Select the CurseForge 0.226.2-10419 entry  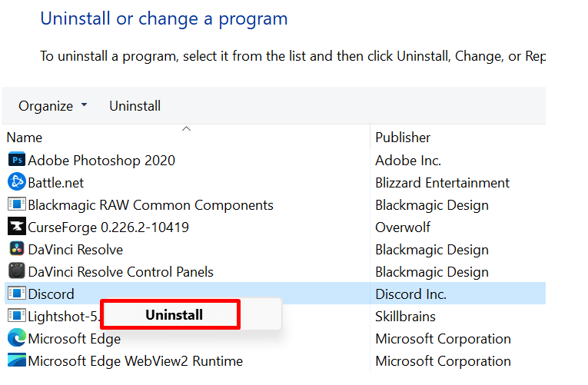tap(108, 227)
